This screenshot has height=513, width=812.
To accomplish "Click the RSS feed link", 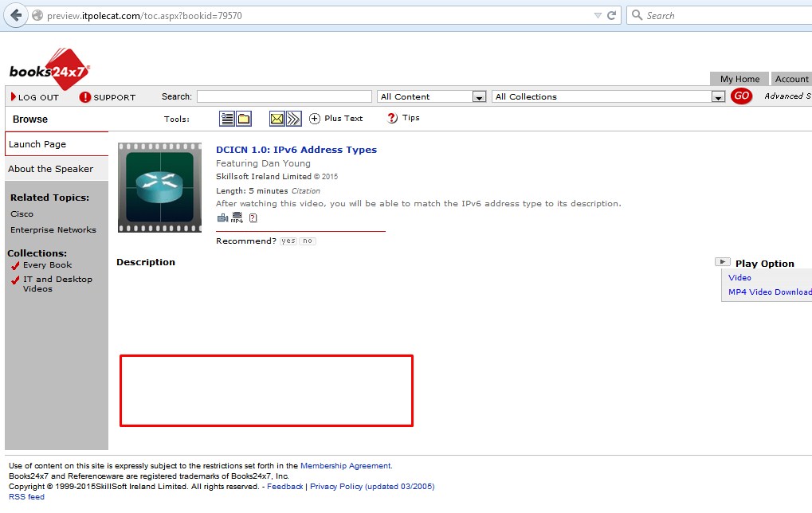I will [x=26, y=496].
